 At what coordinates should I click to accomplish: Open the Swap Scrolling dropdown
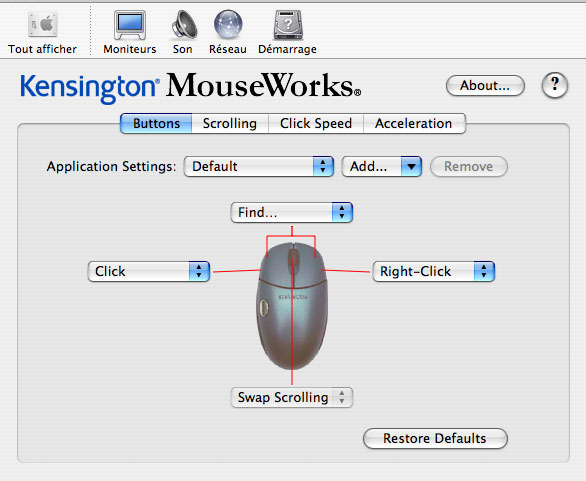292,397
